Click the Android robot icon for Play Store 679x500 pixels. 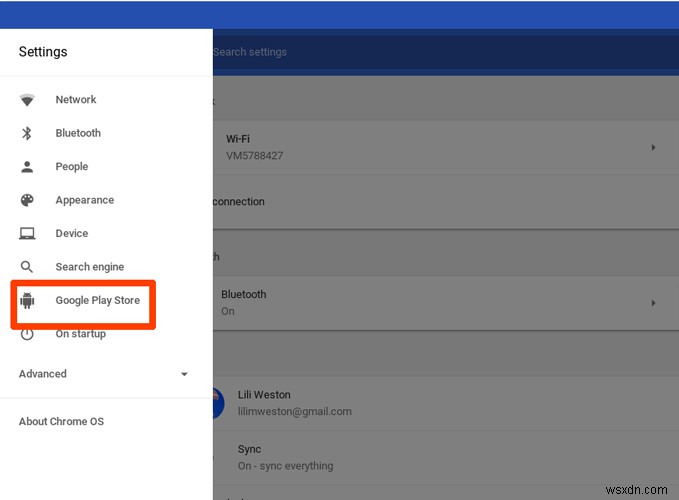point(27,300)
